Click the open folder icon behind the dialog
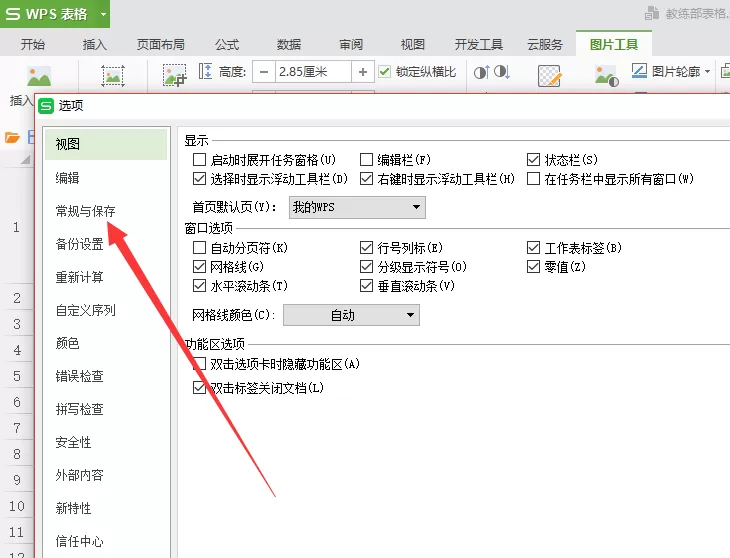 pos(13,137)
